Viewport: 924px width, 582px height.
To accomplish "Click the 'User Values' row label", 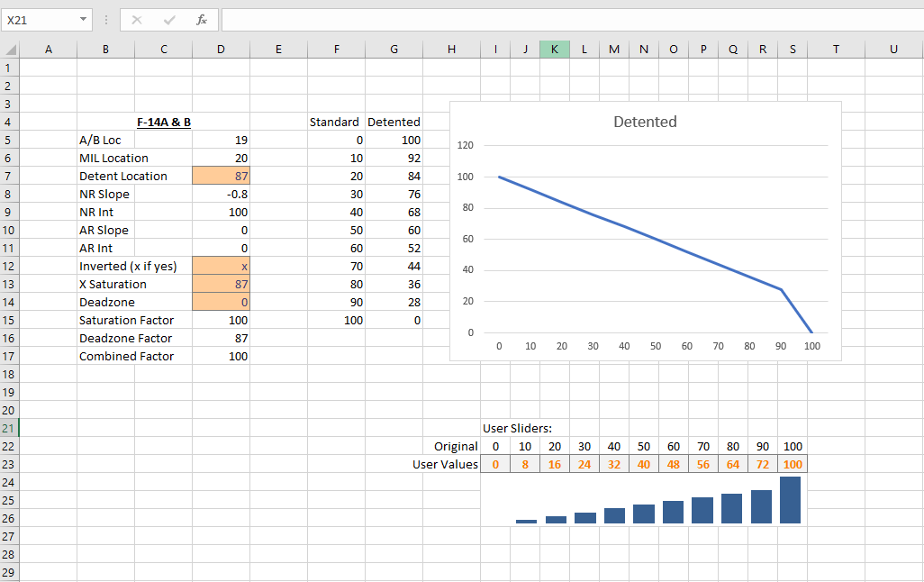I will point(445,464).
